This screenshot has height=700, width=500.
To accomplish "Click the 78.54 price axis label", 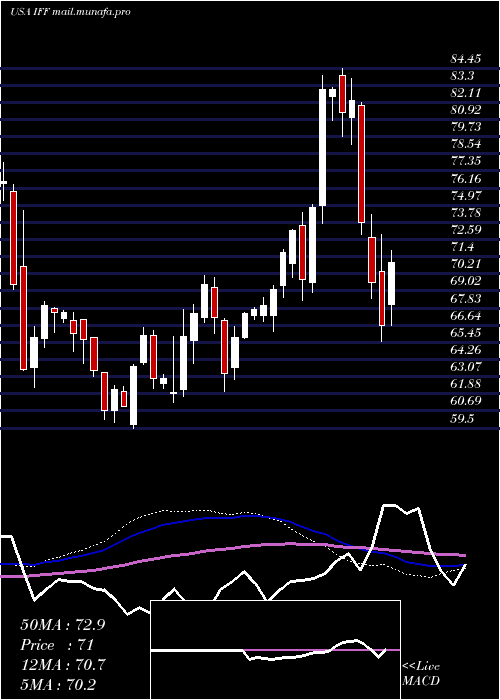I will click(466, 144).
